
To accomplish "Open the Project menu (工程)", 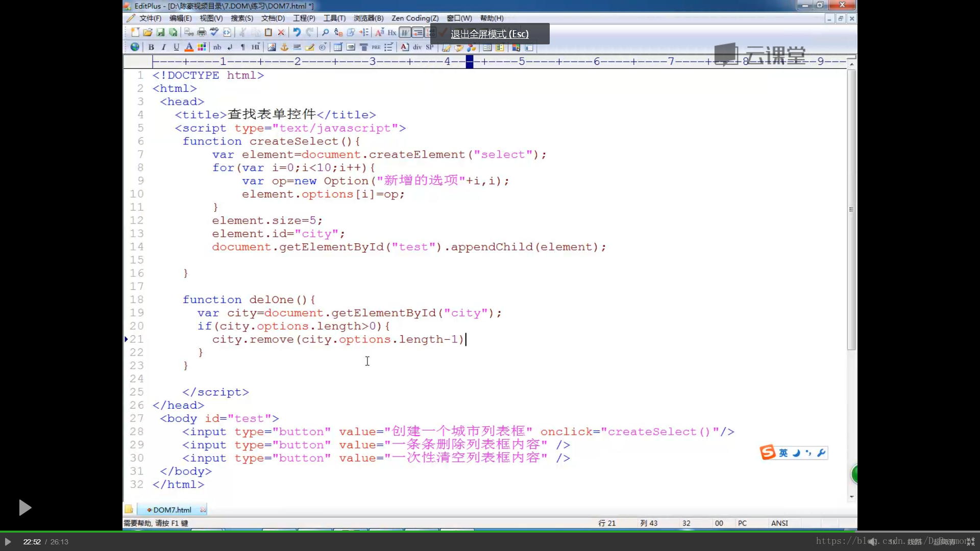I will pos(304,18).
